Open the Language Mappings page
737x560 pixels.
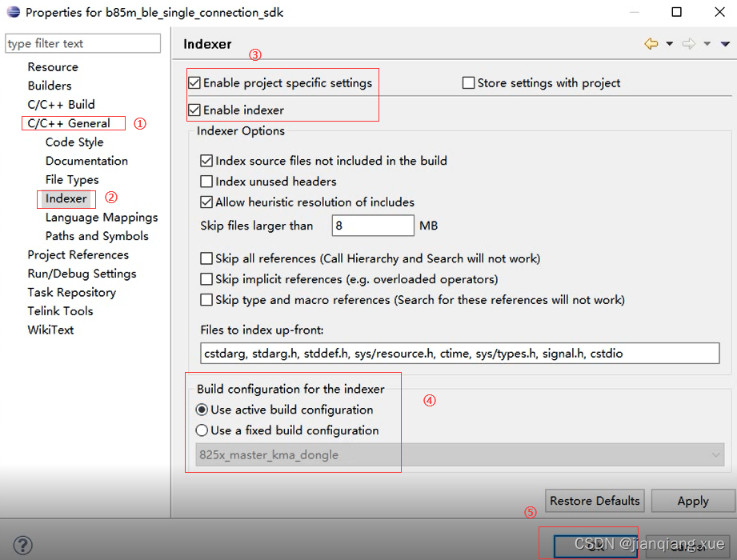tap(102, 217)
